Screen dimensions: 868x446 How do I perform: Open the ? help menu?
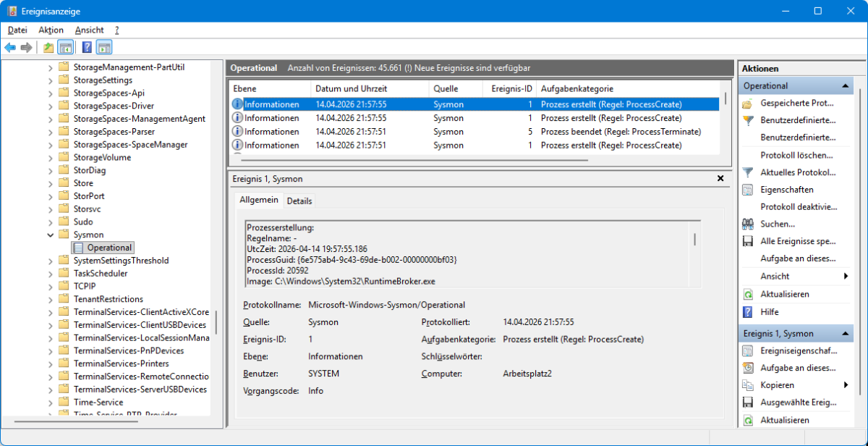116,30
